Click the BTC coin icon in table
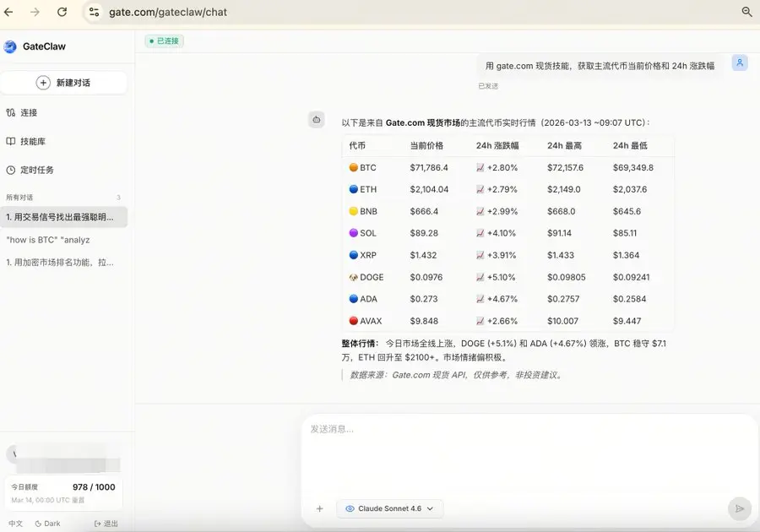Image resolution: width=760 pixels, height=532 pixels. (x=353, y=168)
